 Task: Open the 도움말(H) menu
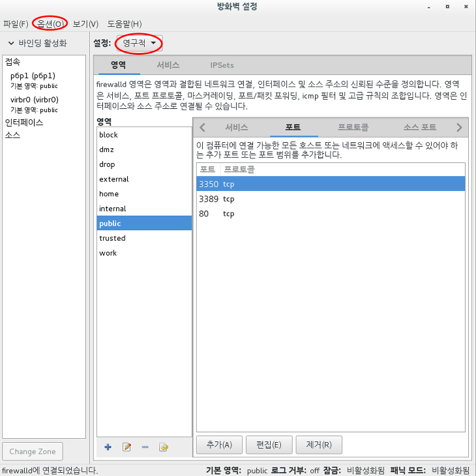click(x=125, y=24)
